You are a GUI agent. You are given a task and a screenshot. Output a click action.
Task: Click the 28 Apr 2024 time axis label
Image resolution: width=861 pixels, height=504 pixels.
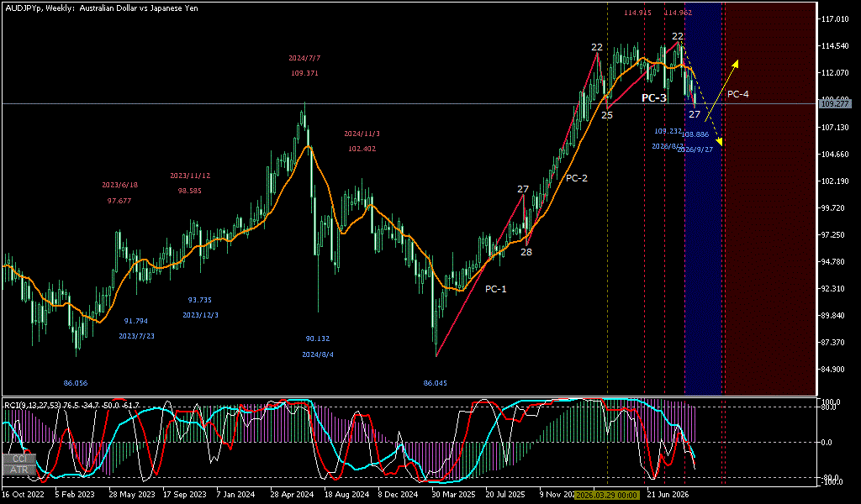(x=293, y=494)
